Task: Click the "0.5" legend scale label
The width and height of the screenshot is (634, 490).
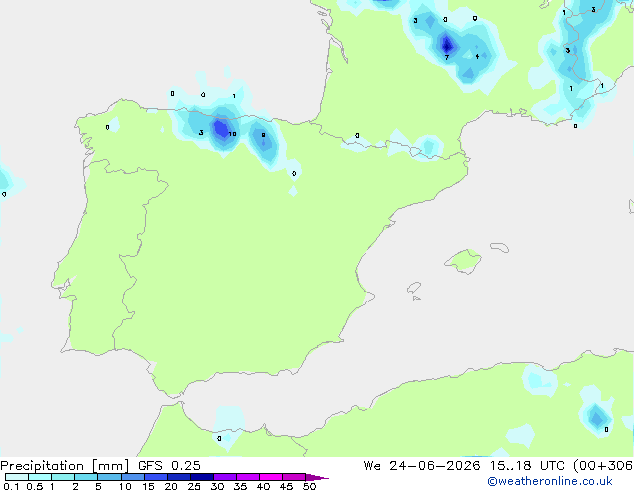Action: coord(35,486)
